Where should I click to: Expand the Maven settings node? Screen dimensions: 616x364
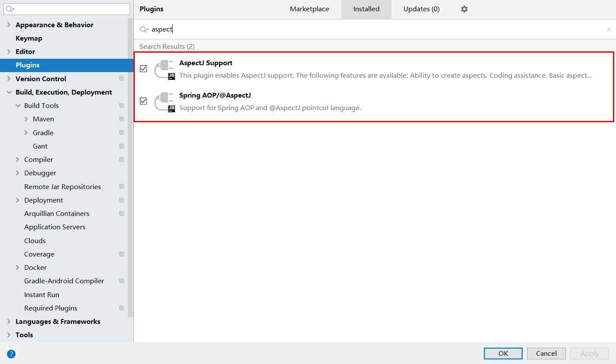(x=26, y=119)
